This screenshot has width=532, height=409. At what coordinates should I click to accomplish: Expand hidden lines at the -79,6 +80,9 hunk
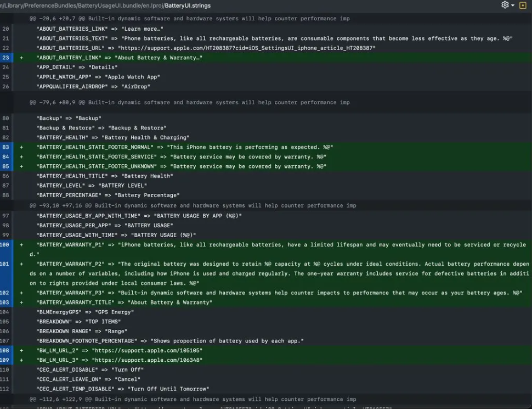(x=189, y=103)
